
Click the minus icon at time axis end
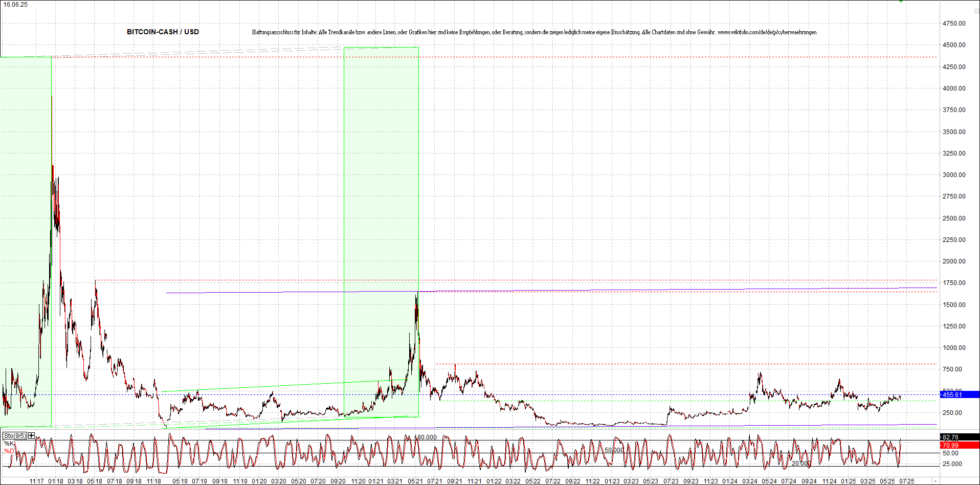tap(936, 481)
